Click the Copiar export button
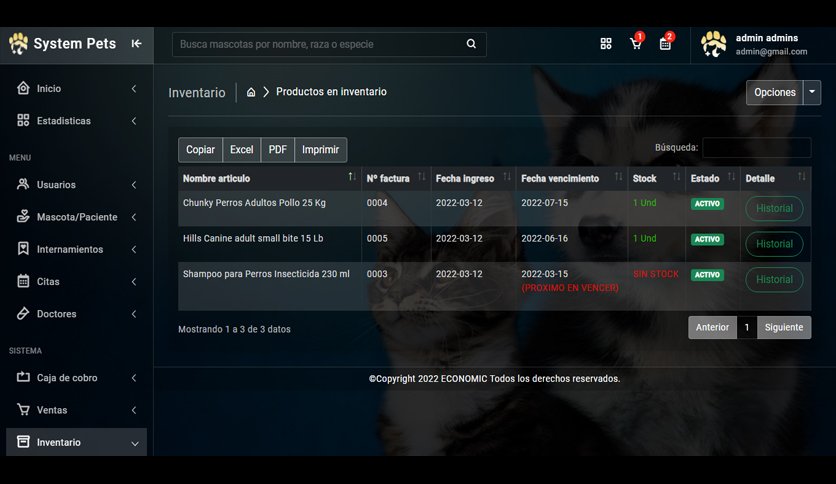The image size is (836, 484). tap(200, 150)
